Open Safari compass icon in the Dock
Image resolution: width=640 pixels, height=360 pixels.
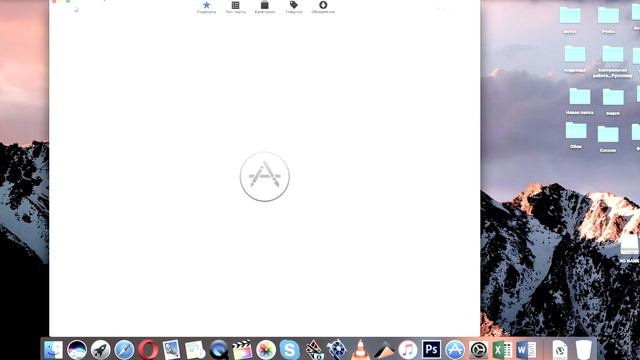(x=124, y=350)
